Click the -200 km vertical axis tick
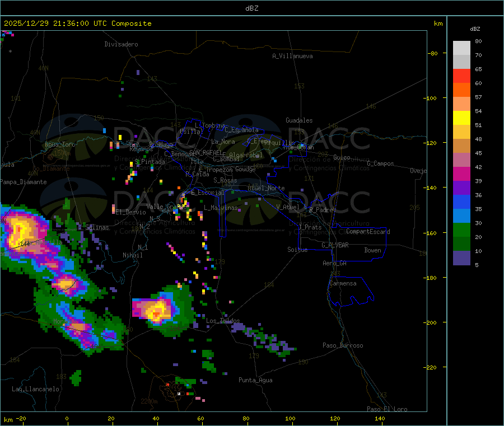Screen dimensions: 504x426 pos(431,322)
